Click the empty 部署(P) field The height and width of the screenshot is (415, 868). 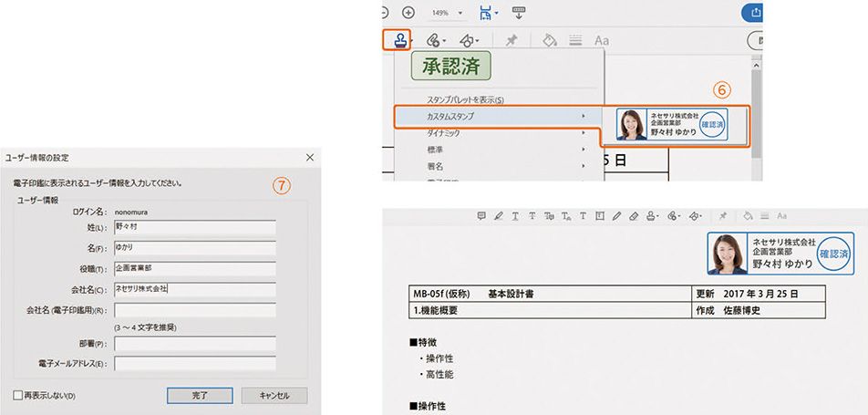pyautogui.click(x=195, y=344)
